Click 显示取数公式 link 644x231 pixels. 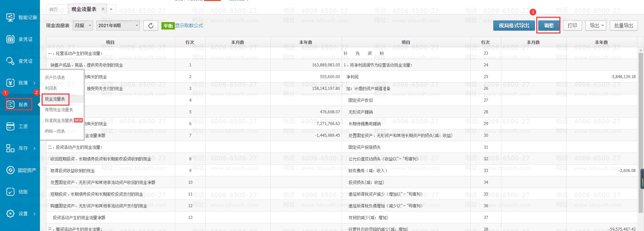click(189, 25)
